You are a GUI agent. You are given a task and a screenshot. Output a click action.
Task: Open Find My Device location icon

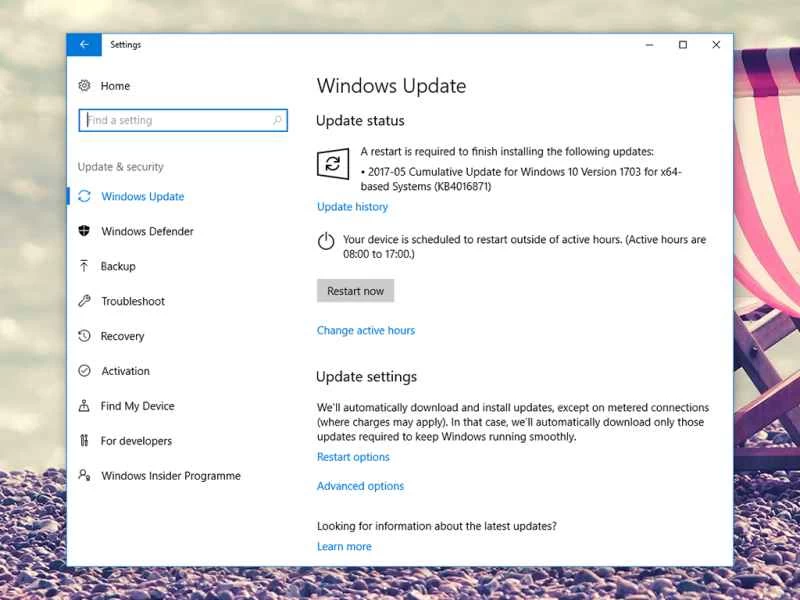coord(86,406)
